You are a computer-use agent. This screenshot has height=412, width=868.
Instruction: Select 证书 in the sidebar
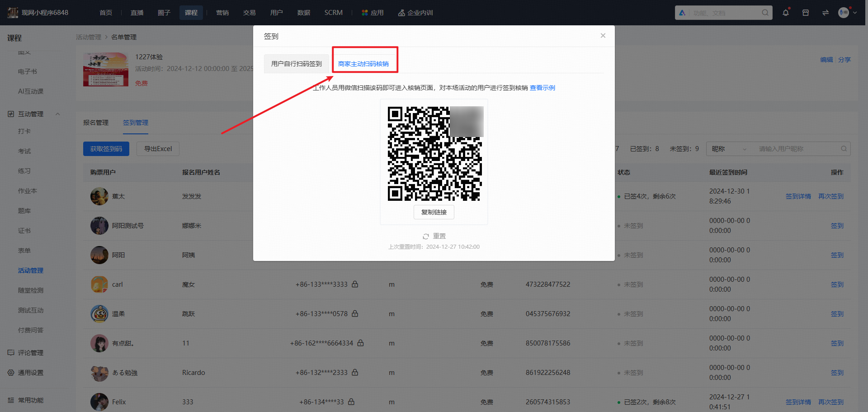click(24, 231)
